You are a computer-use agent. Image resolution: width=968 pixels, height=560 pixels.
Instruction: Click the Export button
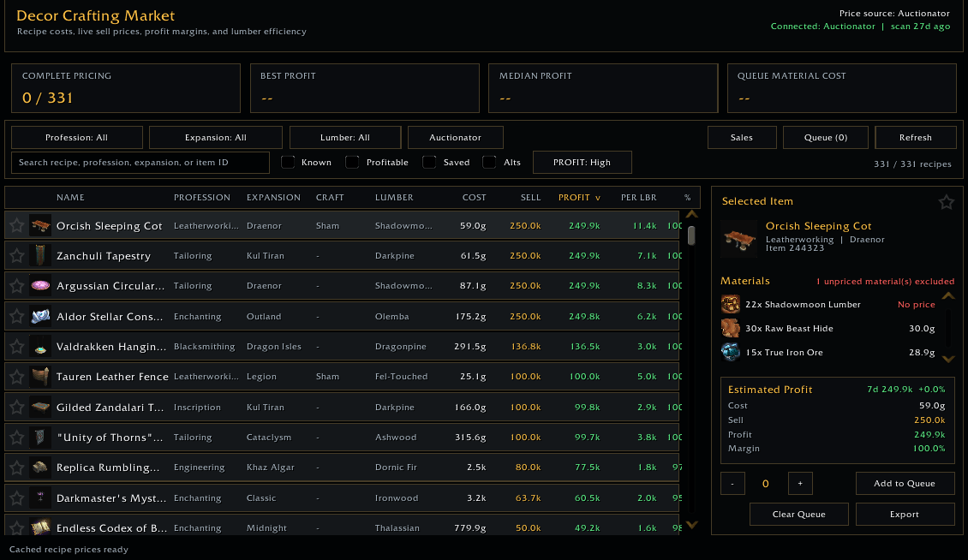(x=905, y=515)
